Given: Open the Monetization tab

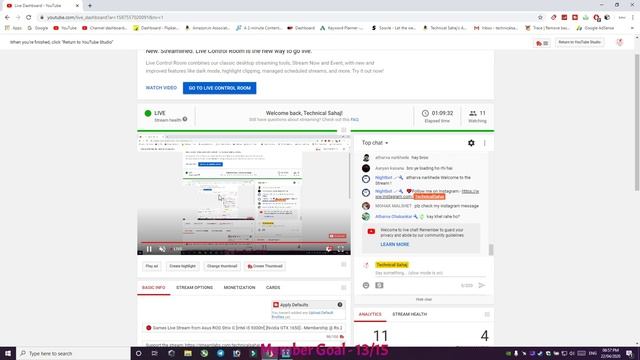Looking at the screenshot, I should click(239, 287).
